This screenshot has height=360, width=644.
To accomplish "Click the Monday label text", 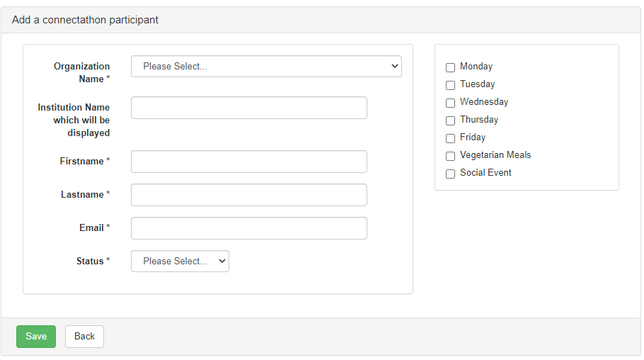I will click(476, 67).
